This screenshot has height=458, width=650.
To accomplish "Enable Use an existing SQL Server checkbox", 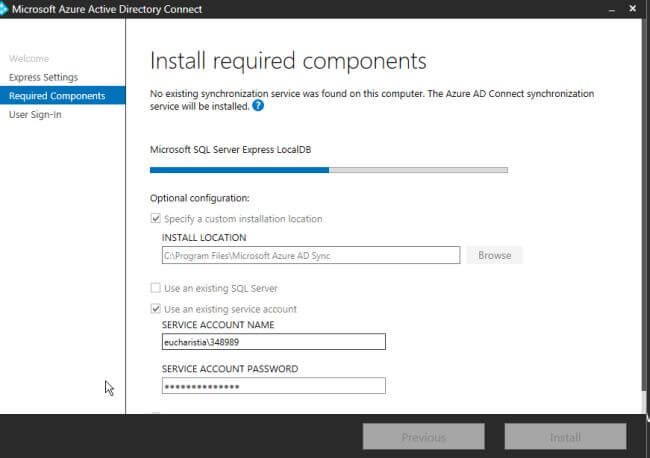I will click(155, 288).
